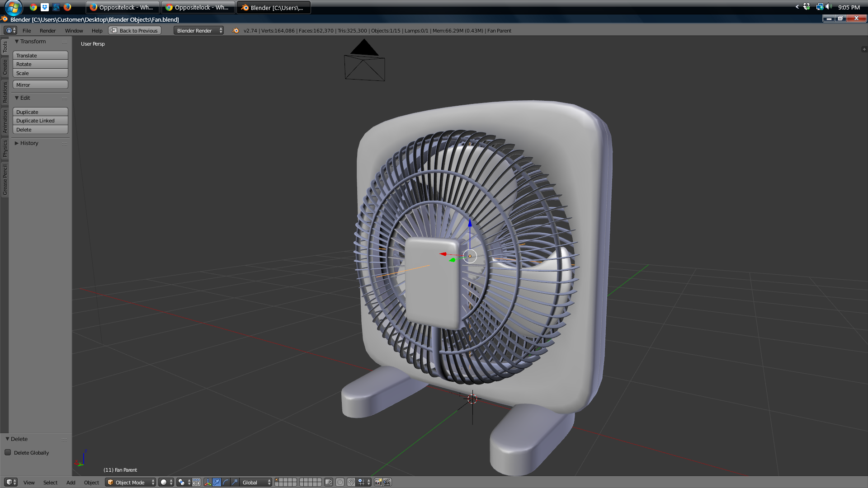Click the plus to open properties region
The image size is (868, 488).
[864, 49]
